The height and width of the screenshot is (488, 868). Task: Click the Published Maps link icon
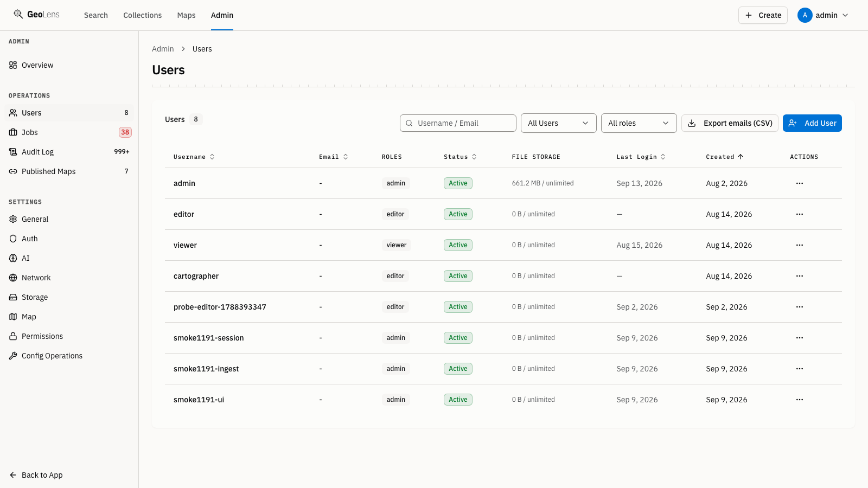coord(13,171)
